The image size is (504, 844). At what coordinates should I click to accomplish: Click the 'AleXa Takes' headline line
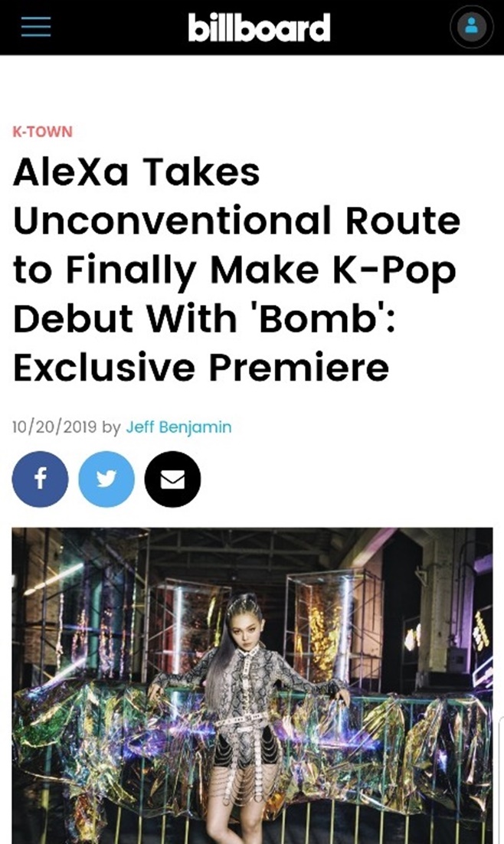[136, 172]
